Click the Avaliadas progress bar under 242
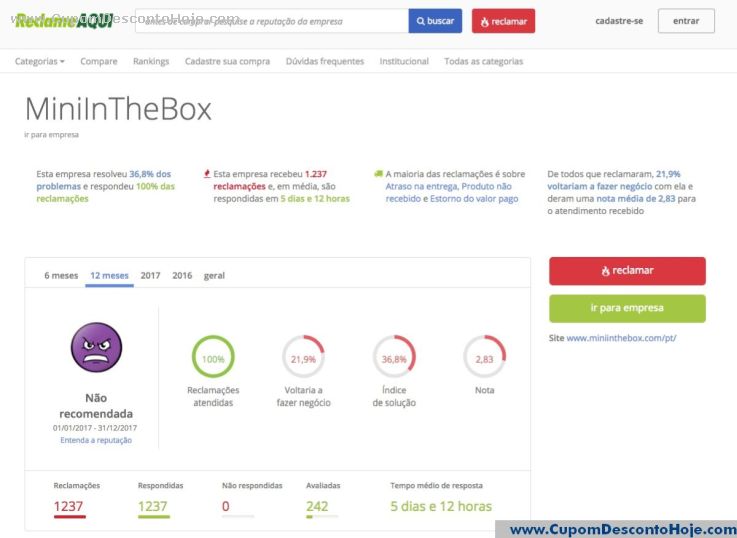This screenshot has width=737, height=538. 322,517
